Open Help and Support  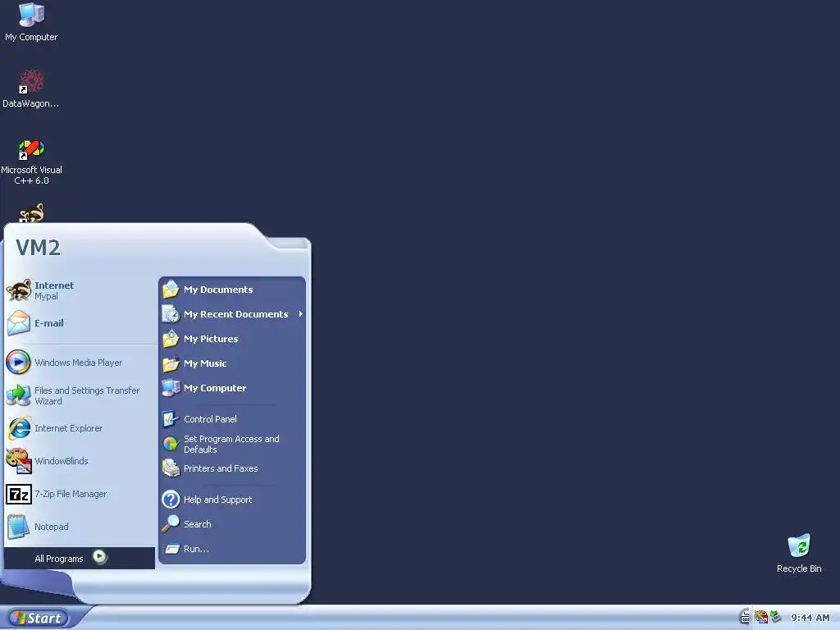point(232,500)
